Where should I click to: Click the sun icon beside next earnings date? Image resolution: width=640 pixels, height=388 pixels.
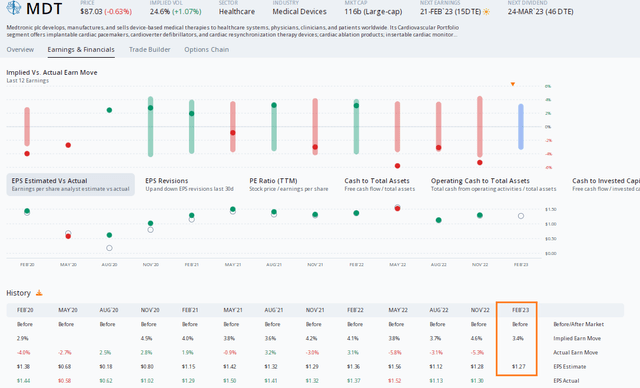click(486, 12)
